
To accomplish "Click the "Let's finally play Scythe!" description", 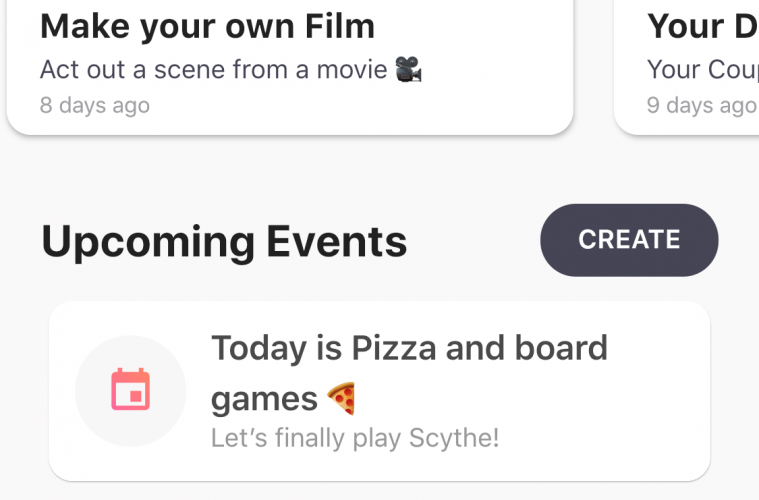I will [355, 437].
